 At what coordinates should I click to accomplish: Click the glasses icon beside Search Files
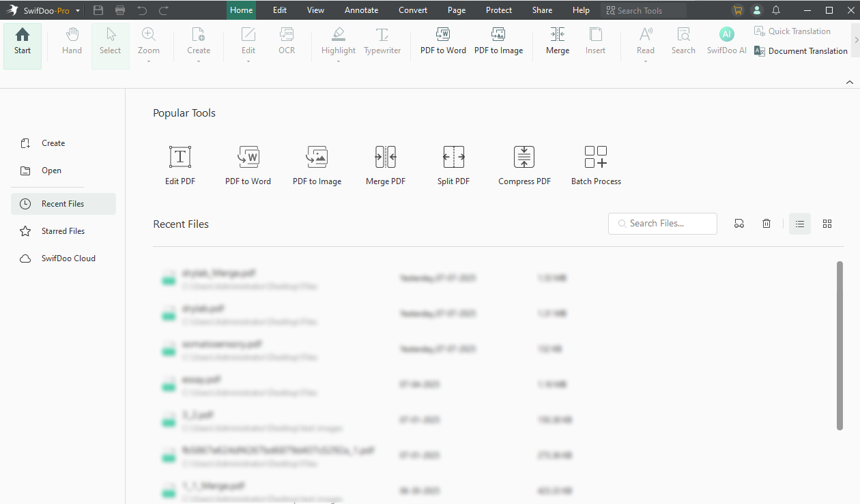point(739,224)
